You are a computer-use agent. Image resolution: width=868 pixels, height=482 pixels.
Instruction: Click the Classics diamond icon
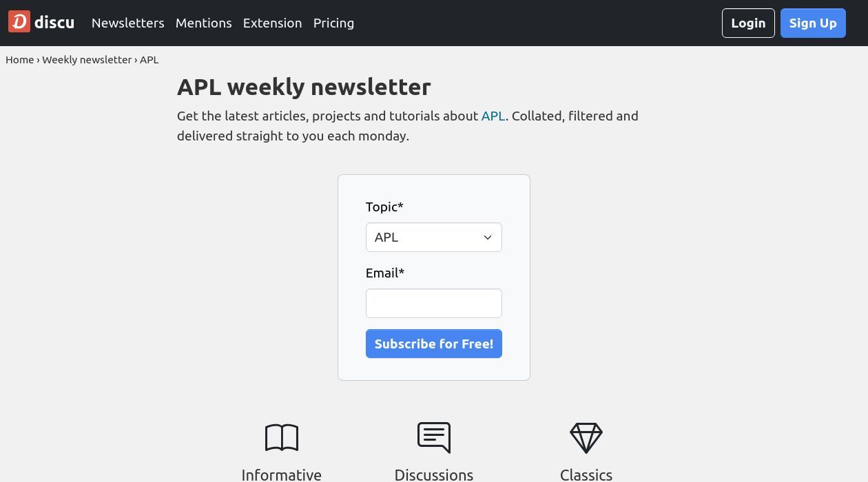[586, 437]
